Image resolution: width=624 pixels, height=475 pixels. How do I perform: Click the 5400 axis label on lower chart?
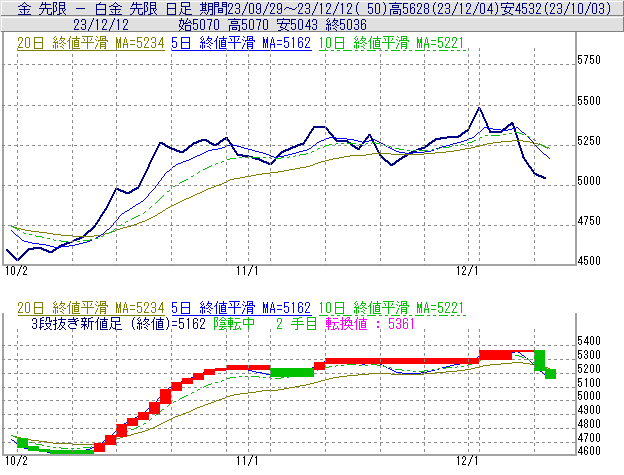[589, 341]
